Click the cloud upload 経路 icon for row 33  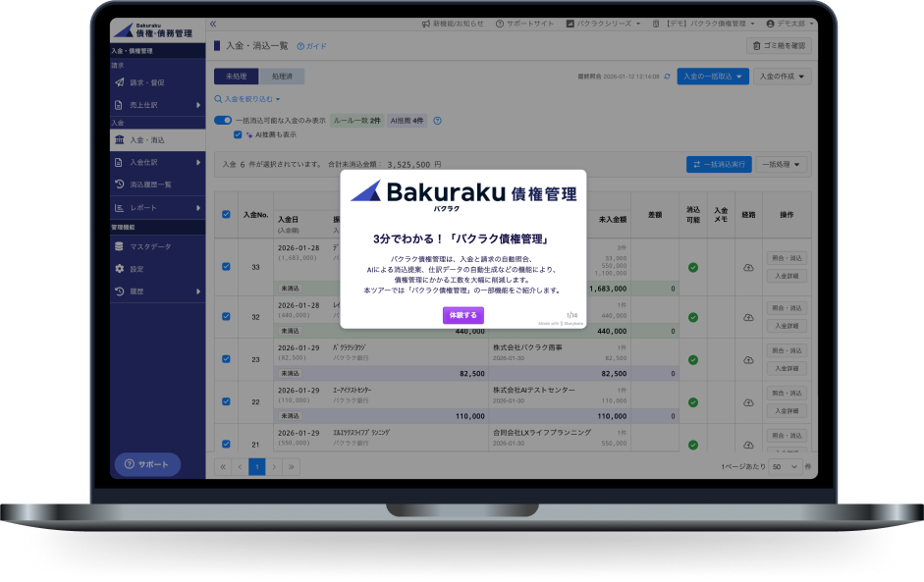click(x=748, y=267)
